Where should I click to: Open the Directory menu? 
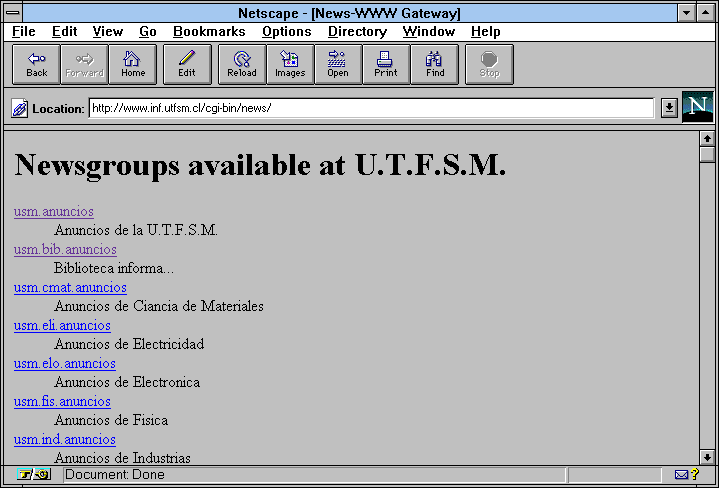point(357,32)
